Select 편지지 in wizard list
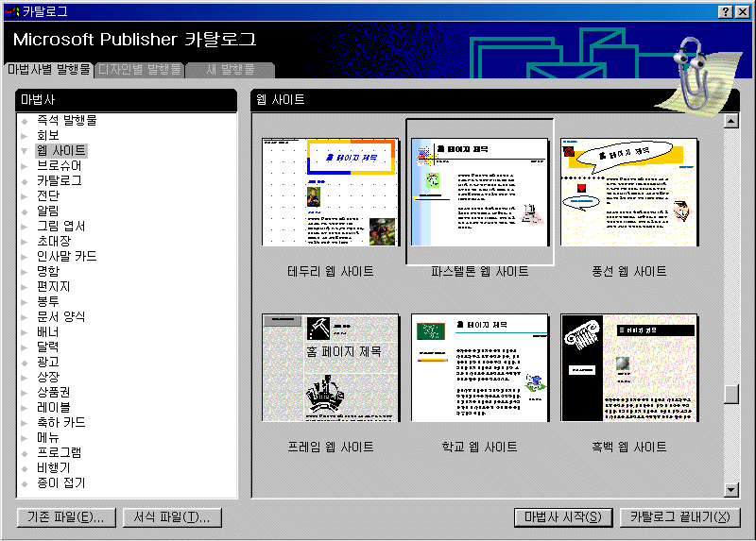The image size is (756, 541). [54, 287]
